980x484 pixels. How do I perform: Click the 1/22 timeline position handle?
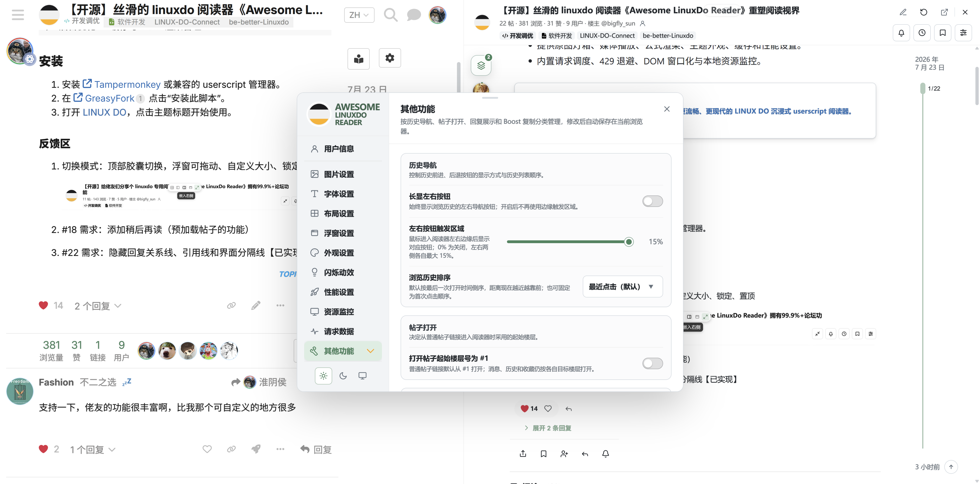coord(923,88)
